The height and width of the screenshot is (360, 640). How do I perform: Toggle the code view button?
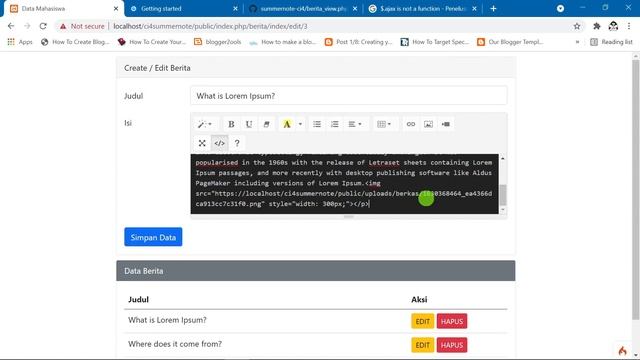tap(220, 143)
